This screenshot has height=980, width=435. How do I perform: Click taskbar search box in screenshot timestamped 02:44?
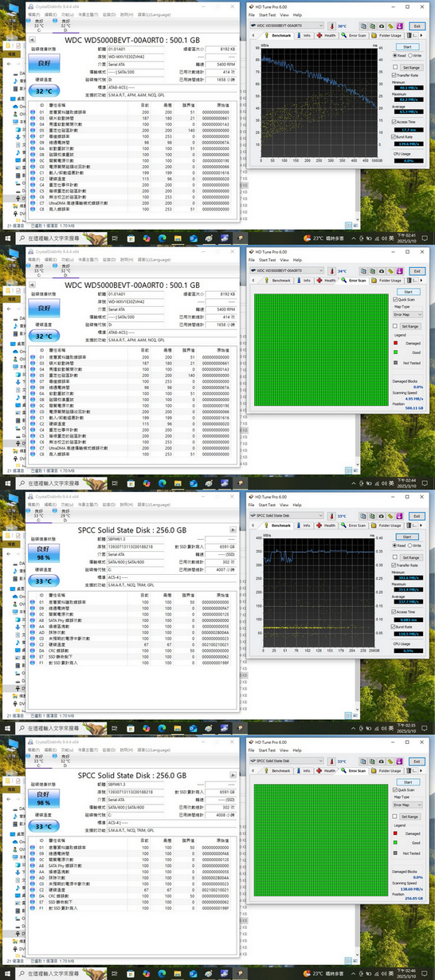(x=62, y=483)
